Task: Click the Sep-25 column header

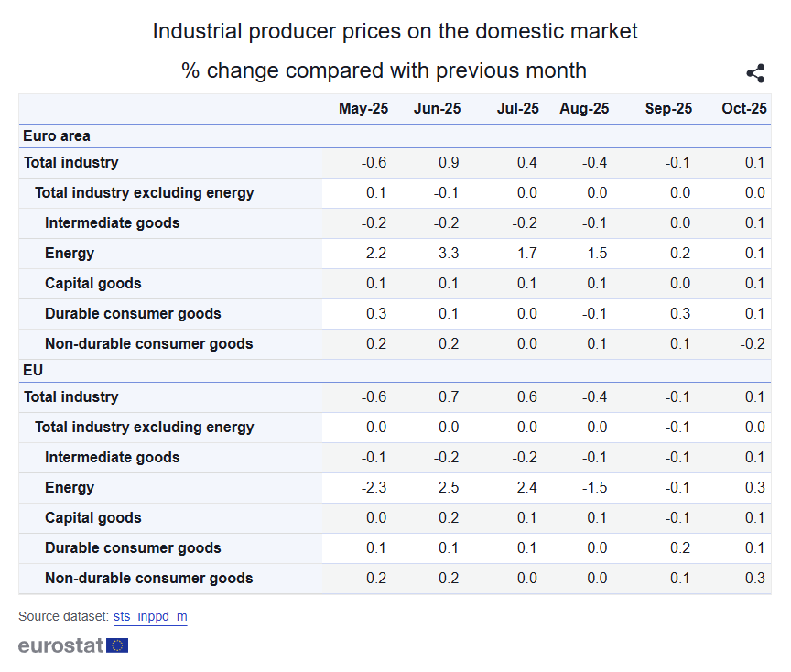Action: (668, 109)
